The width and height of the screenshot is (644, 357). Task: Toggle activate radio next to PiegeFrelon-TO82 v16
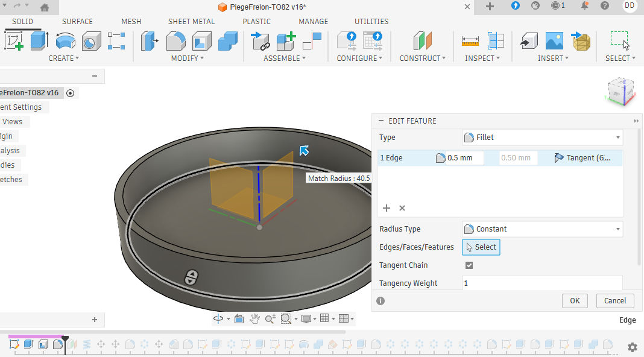(x=71, y=93)
